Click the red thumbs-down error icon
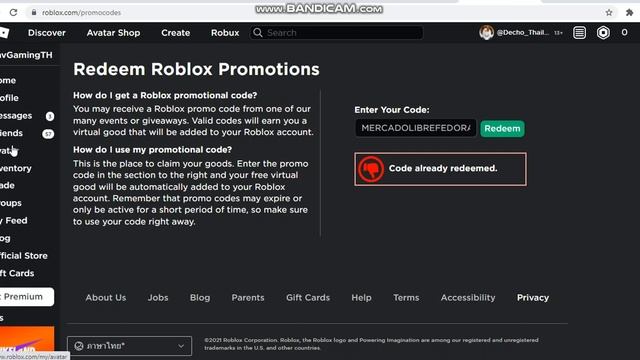The width and height of the screenshot is (640, 360). 371,169
